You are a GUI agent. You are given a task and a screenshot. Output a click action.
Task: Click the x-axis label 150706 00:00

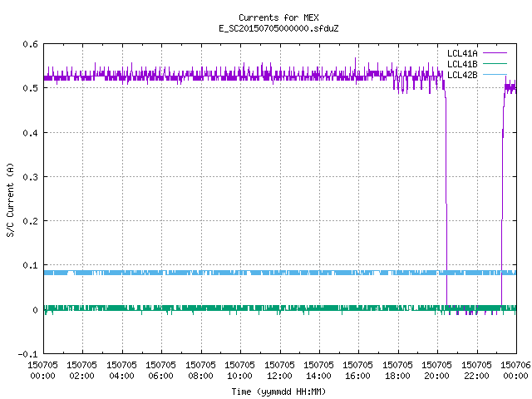(x=515, y=371)
